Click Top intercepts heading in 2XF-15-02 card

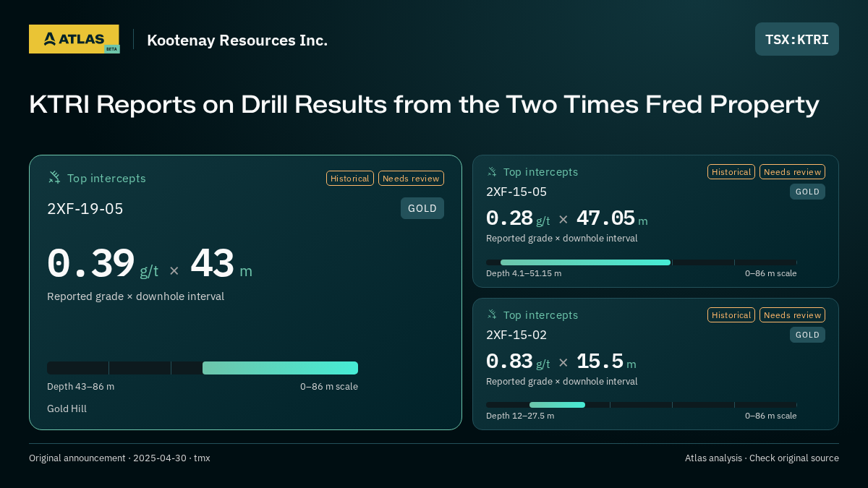[540, 315]
